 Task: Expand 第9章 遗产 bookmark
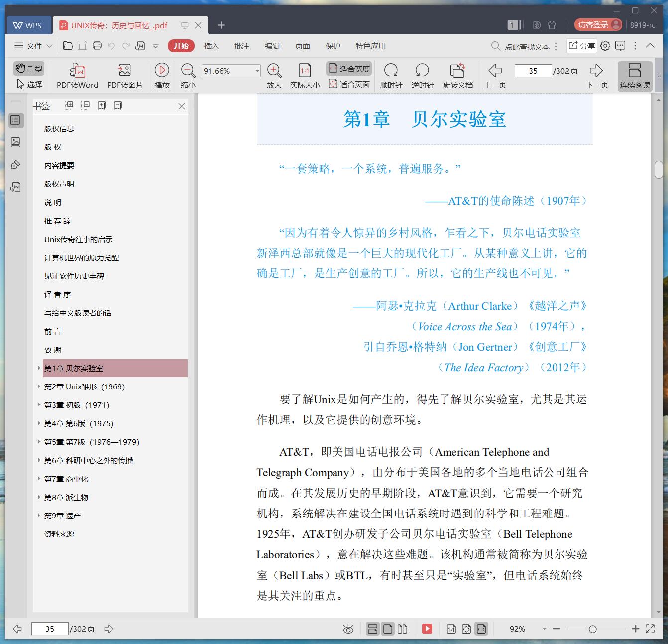[x=39, y=515]
